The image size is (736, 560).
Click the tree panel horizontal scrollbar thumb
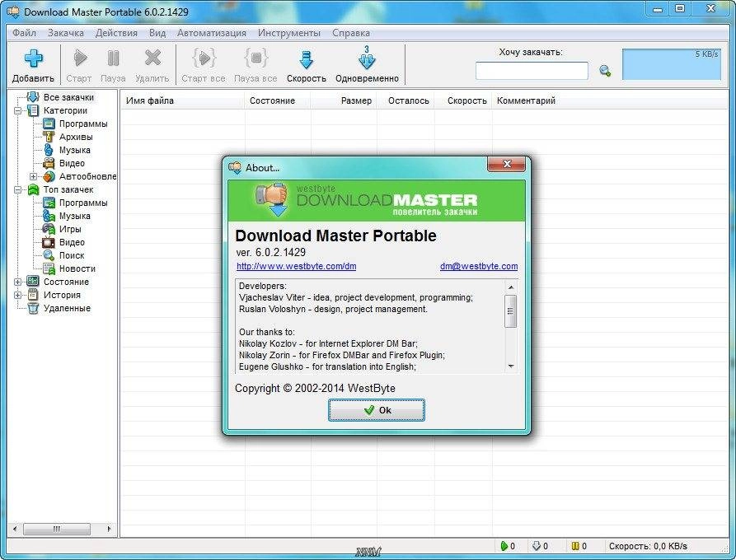tap(57, 529)
